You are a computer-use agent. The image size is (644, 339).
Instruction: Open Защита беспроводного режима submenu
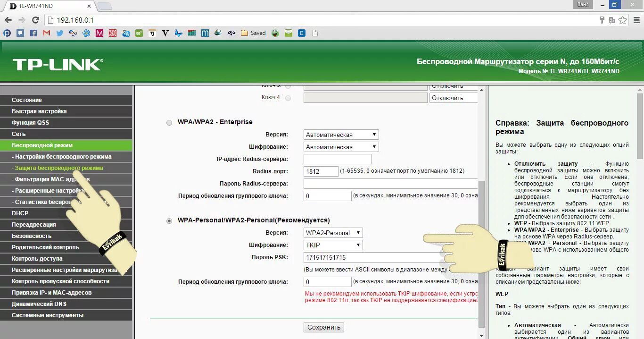click(x=66, y=168)
